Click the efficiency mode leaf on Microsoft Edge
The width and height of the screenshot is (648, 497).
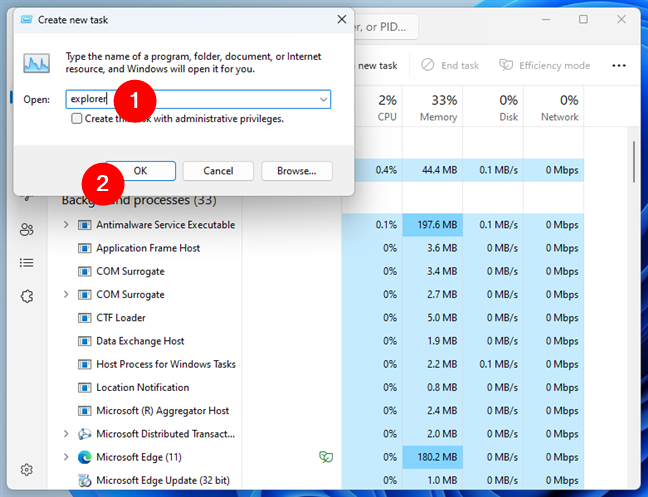coord(326,457)
